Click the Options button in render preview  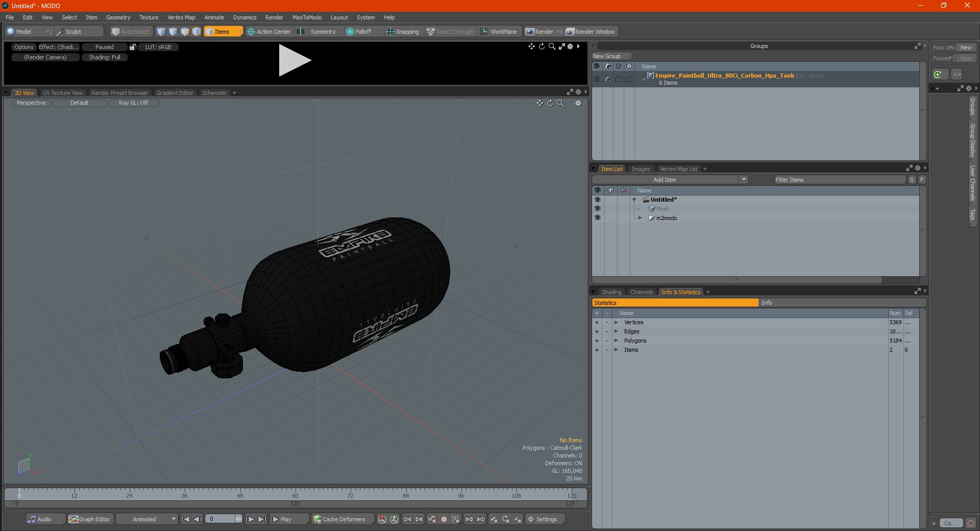click(x=23, y=47)
